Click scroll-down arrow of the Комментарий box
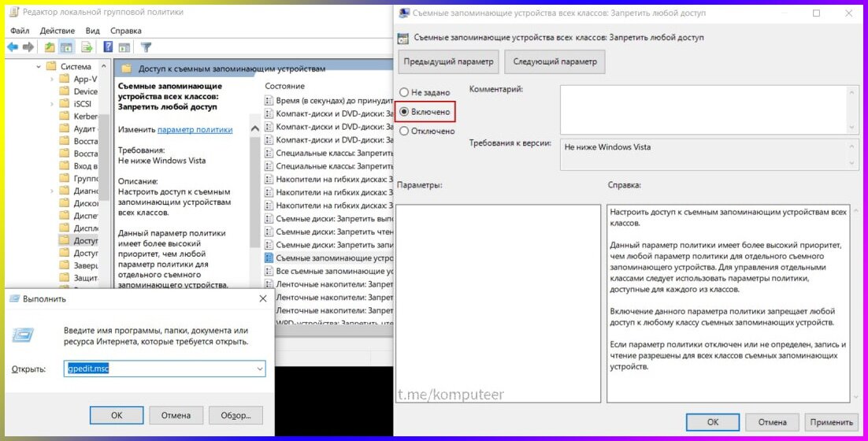 click(851, 128)
